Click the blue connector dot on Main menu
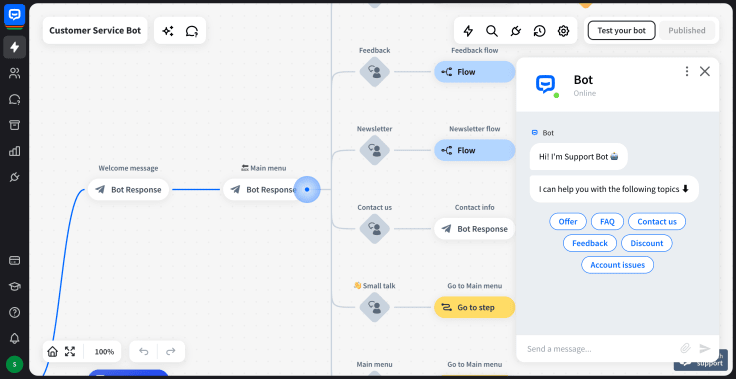 (x=307, y=189)
